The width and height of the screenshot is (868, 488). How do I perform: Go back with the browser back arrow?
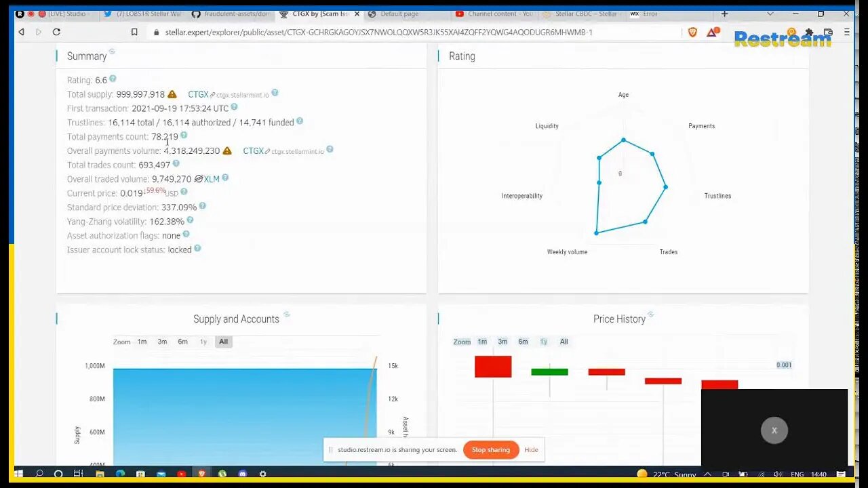pos(21,32)
